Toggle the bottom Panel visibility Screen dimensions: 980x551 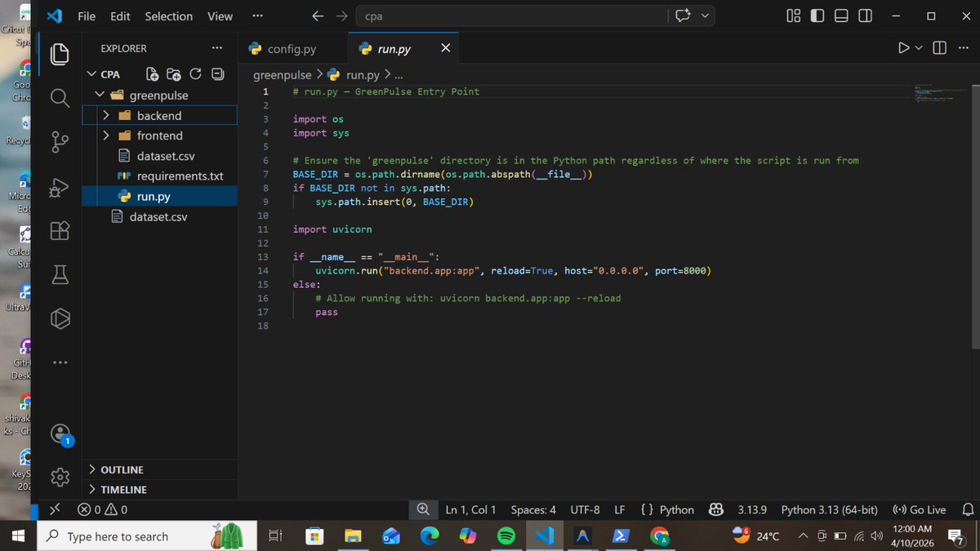click(x=840, y=15)
